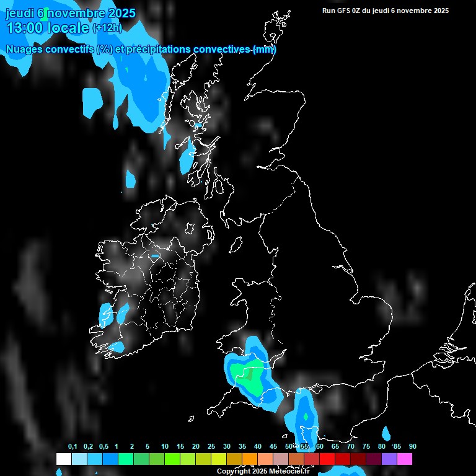Image resolution: width=476 pixels, height=476 pixels.
Task: Click the '(+12h)' forecast offset label
Action: 107,28
